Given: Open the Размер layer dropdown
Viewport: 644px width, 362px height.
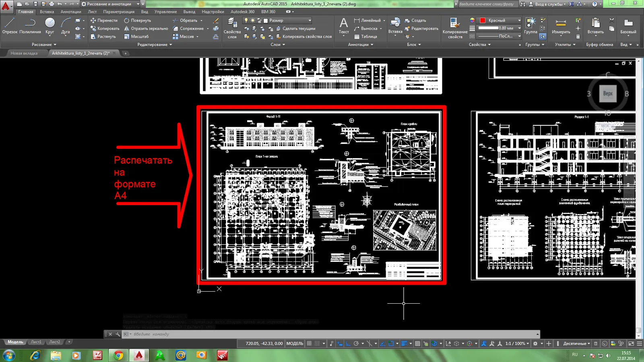Looking at the screenshot, I should [288, 21].
